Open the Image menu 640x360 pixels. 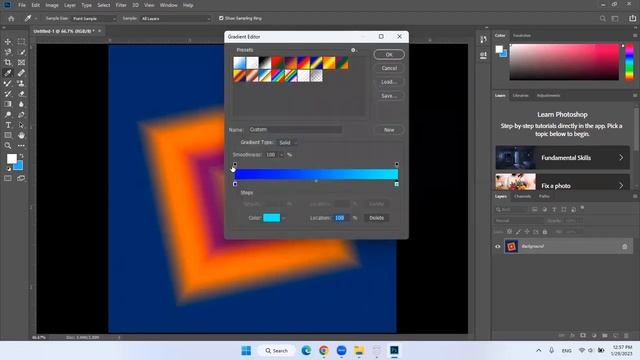pyautogui.click(x=52, y=5)
